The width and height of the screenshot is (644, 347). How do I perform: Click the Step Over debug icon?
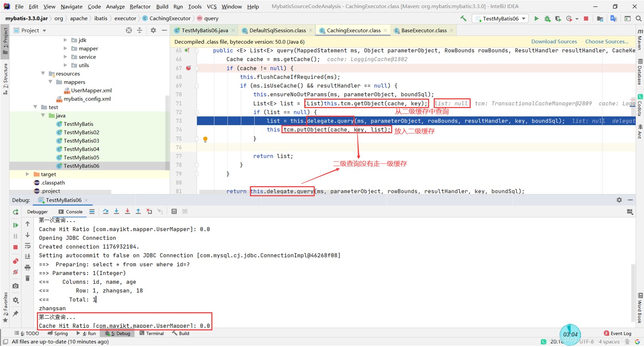(106, 211)
